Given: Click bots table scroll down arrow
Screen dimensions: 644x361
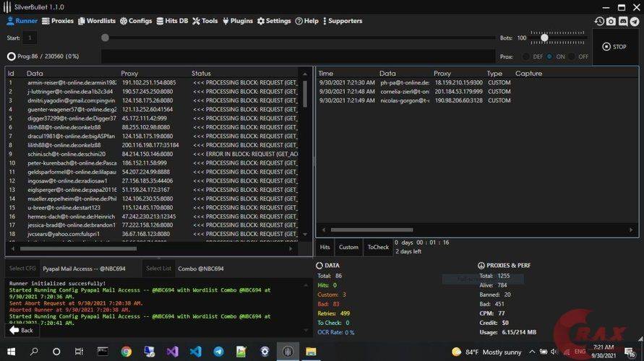Looking at the screenshot, I should [x=305, y=234].
